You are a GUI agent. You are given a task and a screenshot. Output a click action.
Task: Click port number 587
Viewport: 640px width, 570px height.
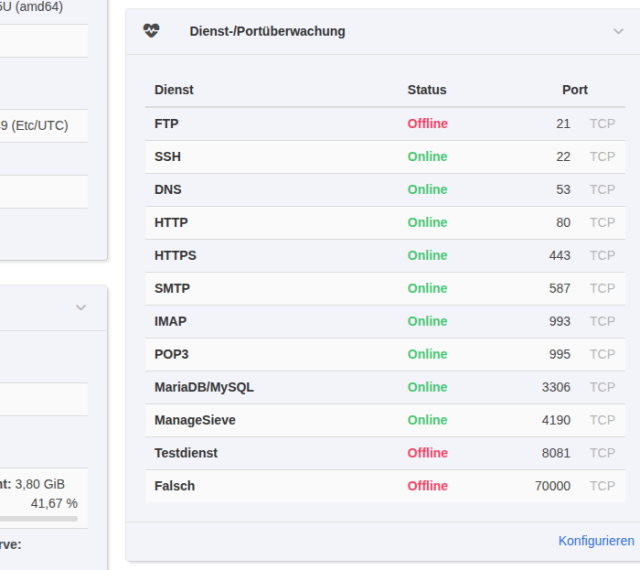(x=560, y=288)
